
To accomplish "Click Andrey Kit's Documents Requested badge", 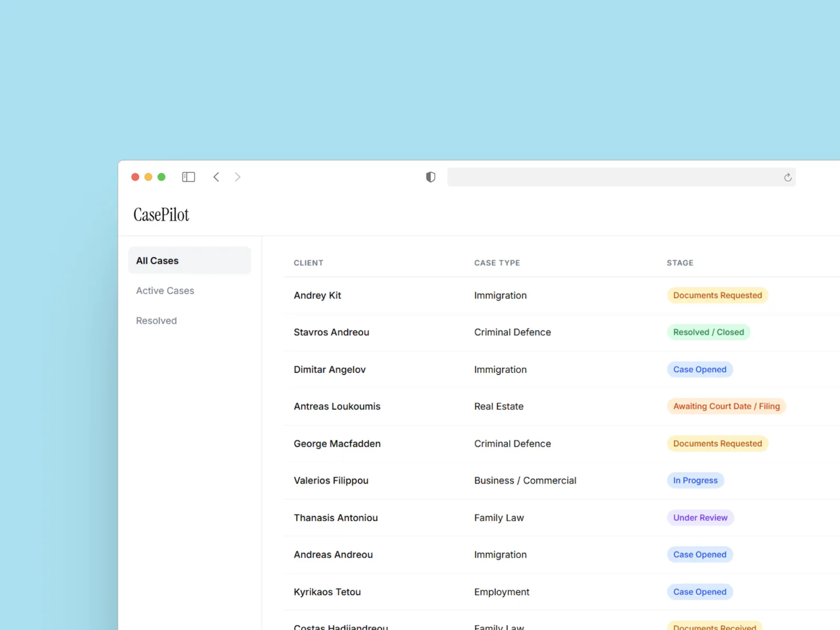I will point(717,295).
